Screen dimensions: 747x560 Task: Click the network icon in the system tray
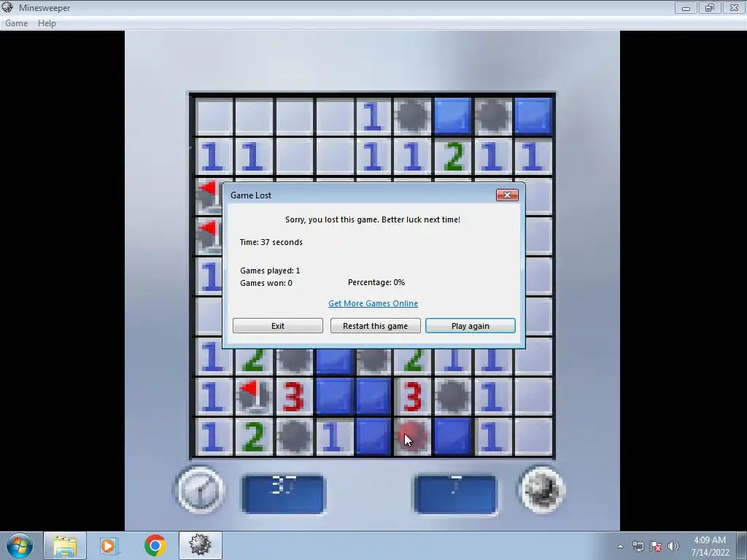638,547
